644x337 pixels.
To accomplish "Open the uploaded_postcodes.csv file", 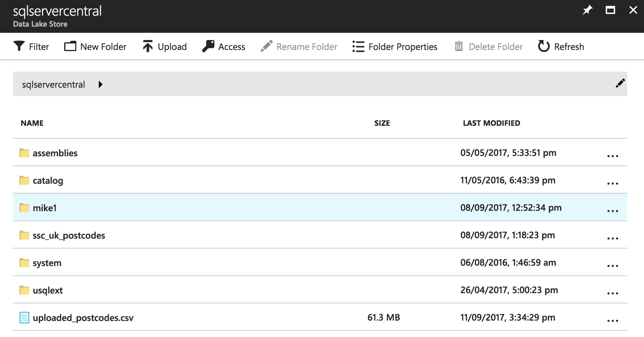I will tap(83, 318).
